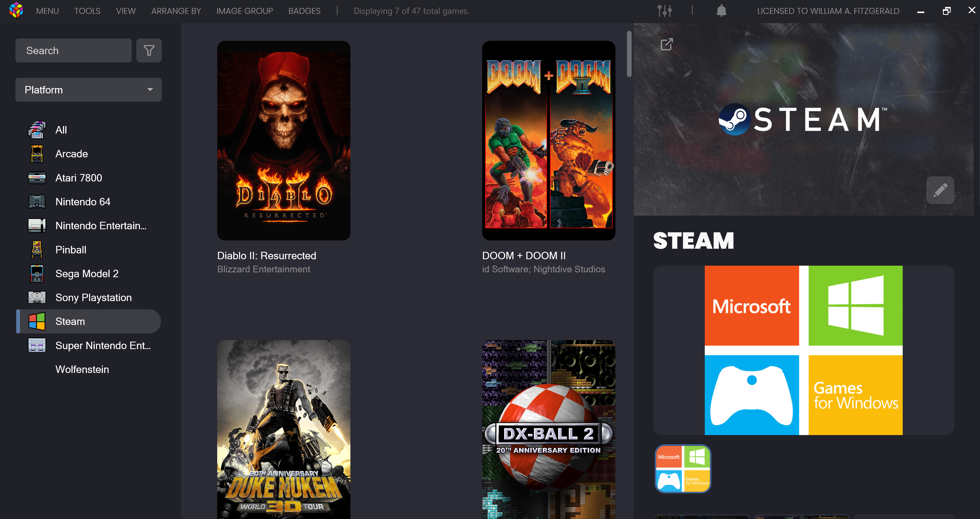
Task: Select the Atari 7800 console icon
Action: (37, 178)
